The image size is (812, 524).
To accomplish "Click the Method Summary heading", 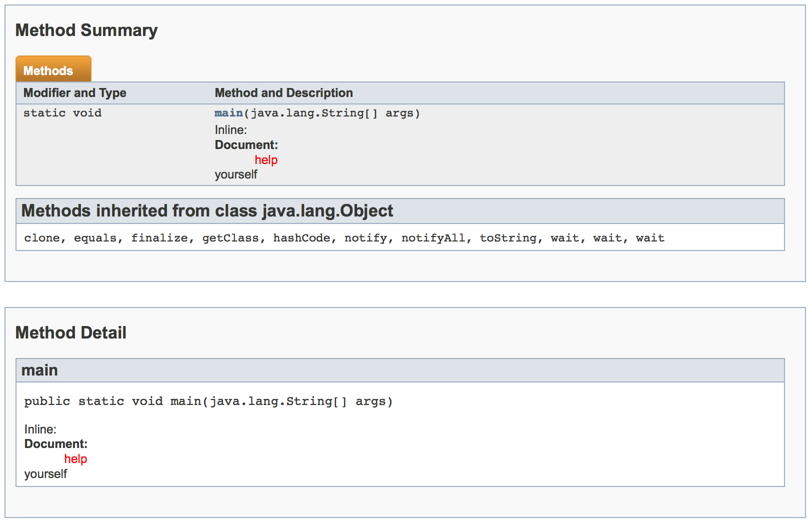I will click(86, 30).
